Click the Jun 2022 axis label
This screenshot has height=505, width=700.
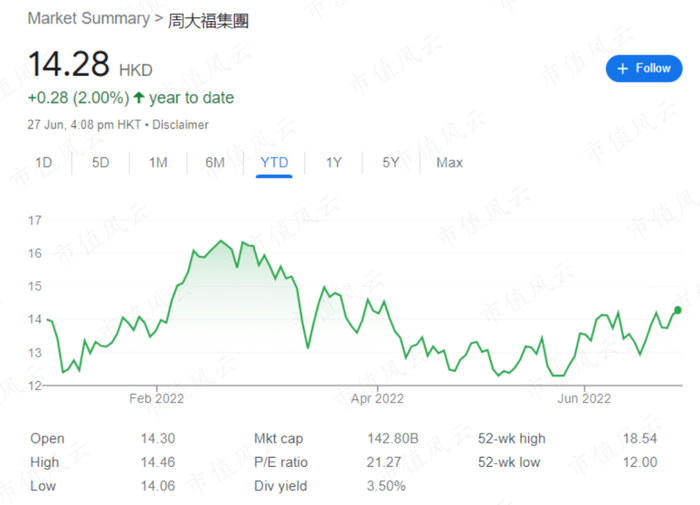[582, 398]
